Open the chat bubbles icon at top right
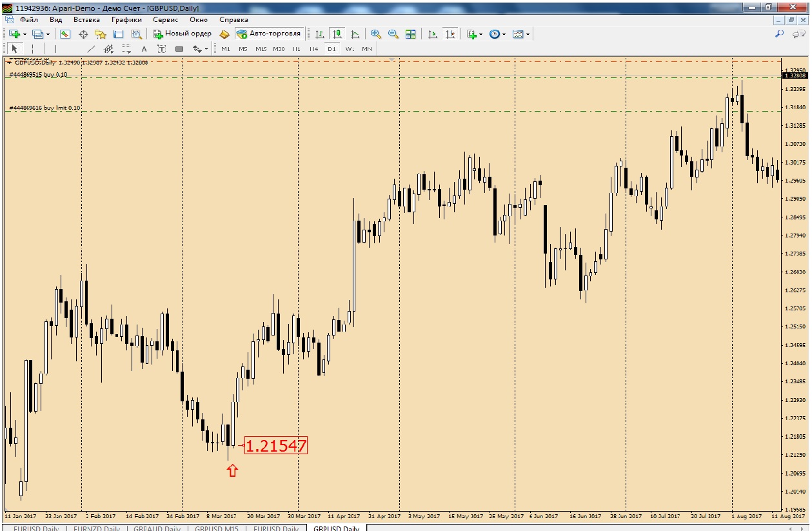 [x=799, y=34]
